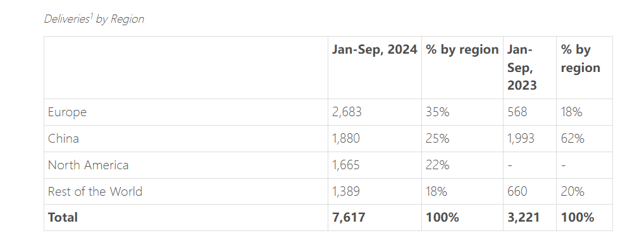
Task: Select the Rest of the World label
Action: tap(96, 191)
